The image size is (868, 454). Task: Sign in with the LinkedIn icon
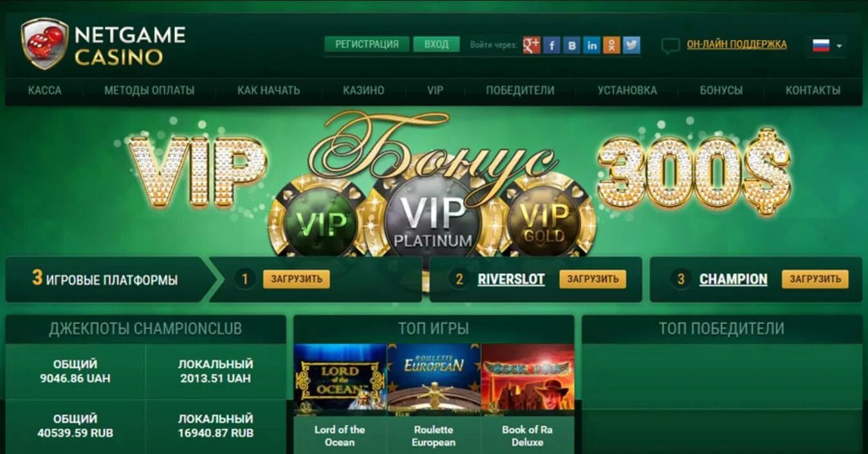591,45
